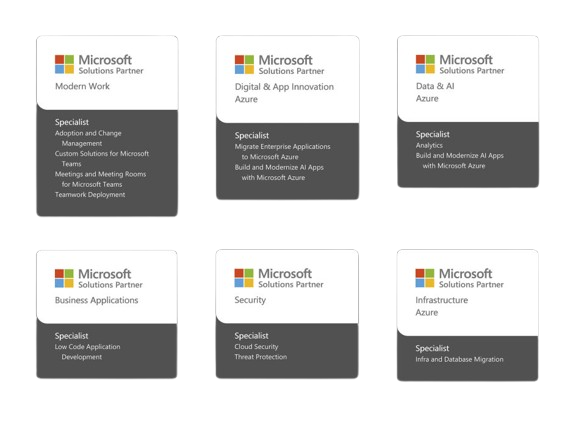Click 'Azure' under Infrastructure
570x438 pixels.
(427, 313)
